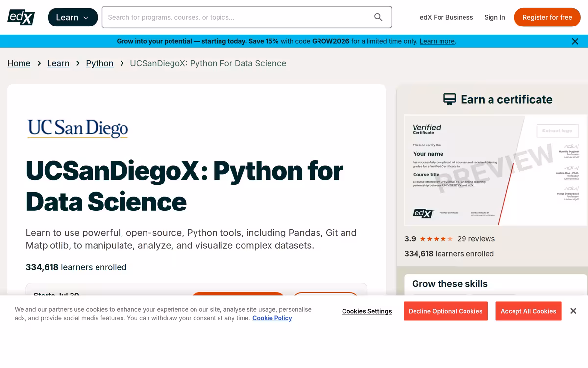Click the UCSanDiegoX: Python for Data Science title
588x368 pixels.
click(x=185, y=186)
